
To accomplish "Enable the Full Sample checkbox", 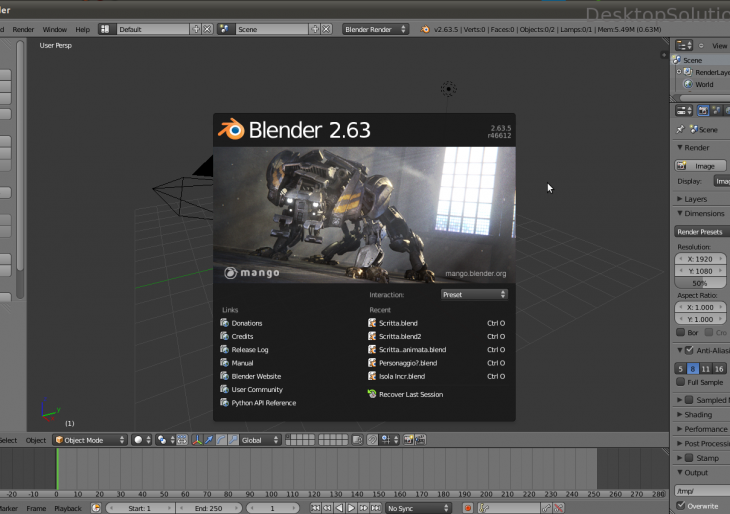I will [681, 382].
